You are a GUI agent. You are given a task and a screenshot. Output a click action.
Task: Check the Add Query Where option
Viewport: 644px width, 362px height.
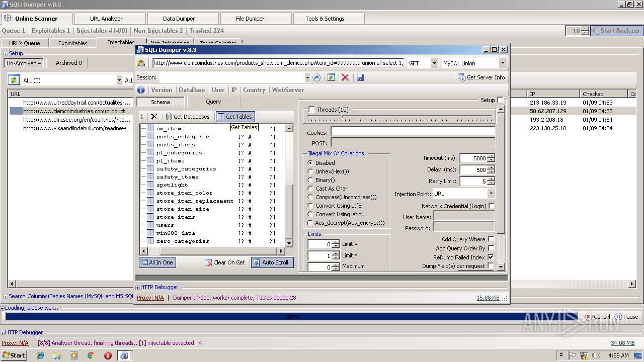(491, 239)
